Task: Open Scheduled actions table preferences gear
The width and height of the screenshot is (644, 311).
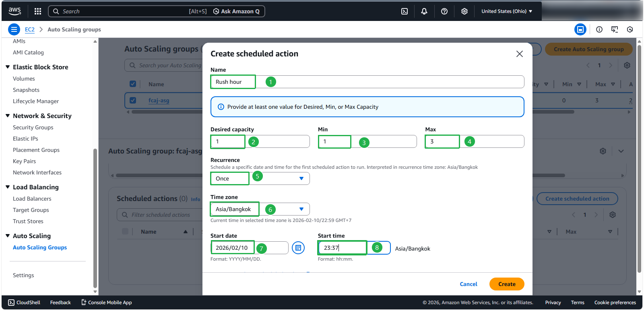Action: (613, 215)
